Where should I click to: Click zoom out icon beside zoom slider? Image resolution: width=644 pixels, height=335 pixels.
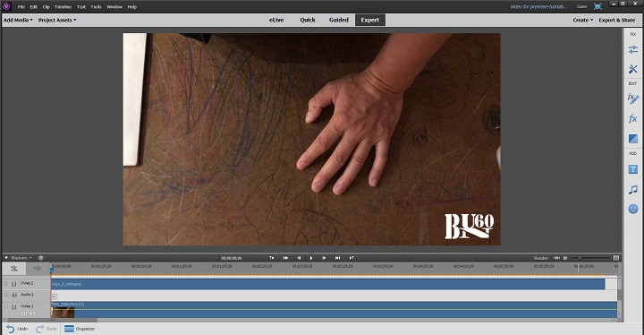click(x=565, y=258)
